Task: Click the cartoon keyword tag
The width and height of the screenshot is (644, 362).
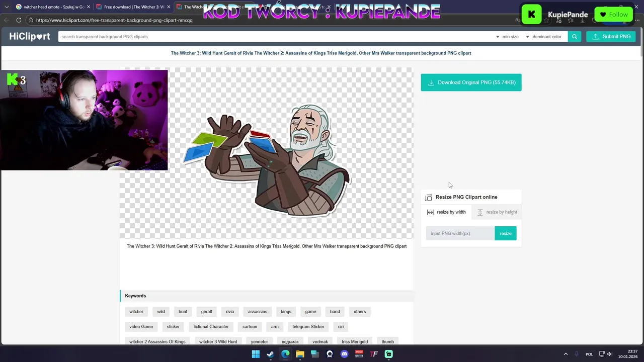Action: [250, 327]
